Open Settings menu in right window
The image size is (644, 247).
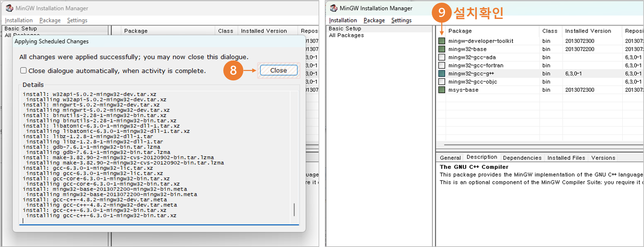[401, 20]
